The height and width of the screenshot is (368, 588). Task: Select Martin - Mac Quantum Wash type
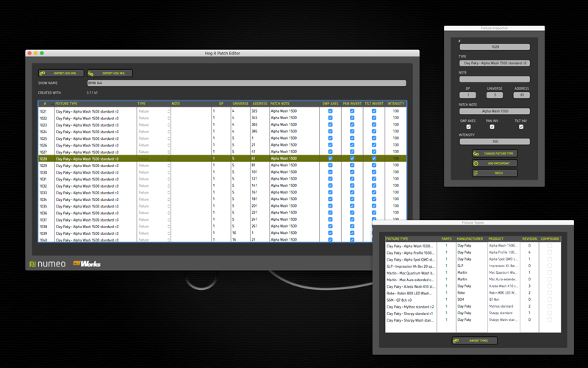click(x=473, y=272)
